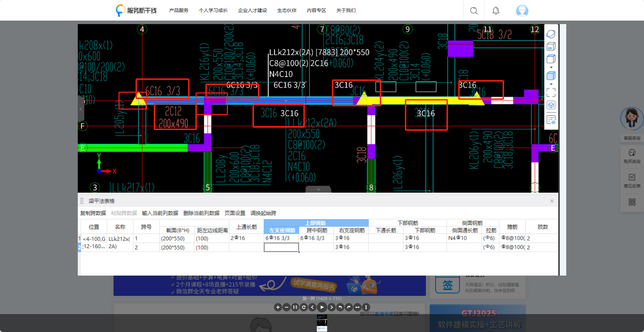Click the '2Φ16' 上通长筋 cell

(x=247, y=238)
